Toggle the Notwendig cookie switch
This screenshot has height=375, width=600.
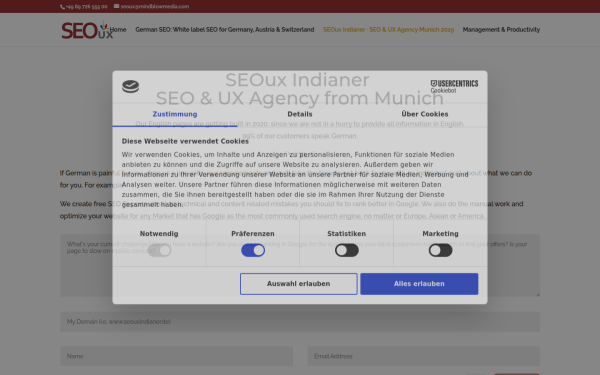[x=159, y=250]
